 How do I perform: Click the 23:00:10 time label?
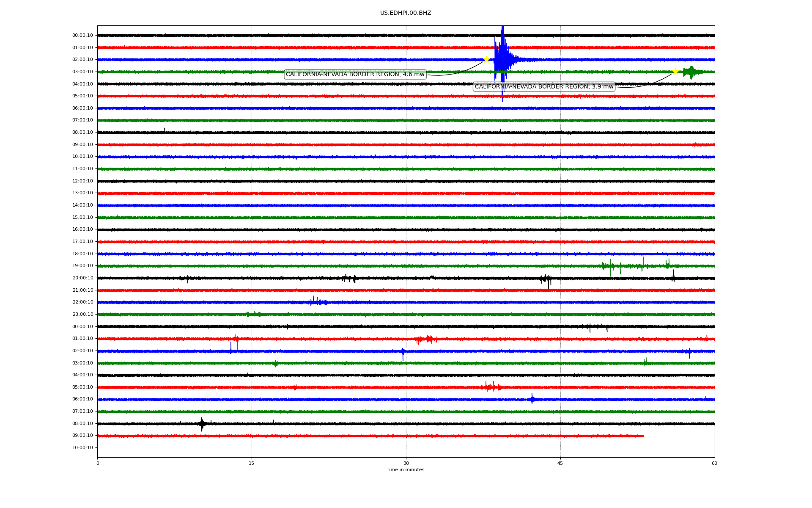click(82, 315)
